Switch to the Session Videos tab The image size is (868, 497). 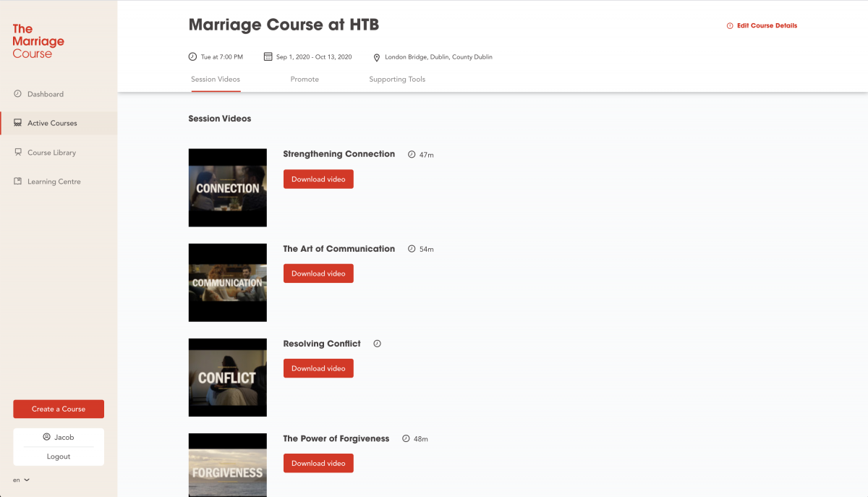pyautogui.click(x=216, y=80)
